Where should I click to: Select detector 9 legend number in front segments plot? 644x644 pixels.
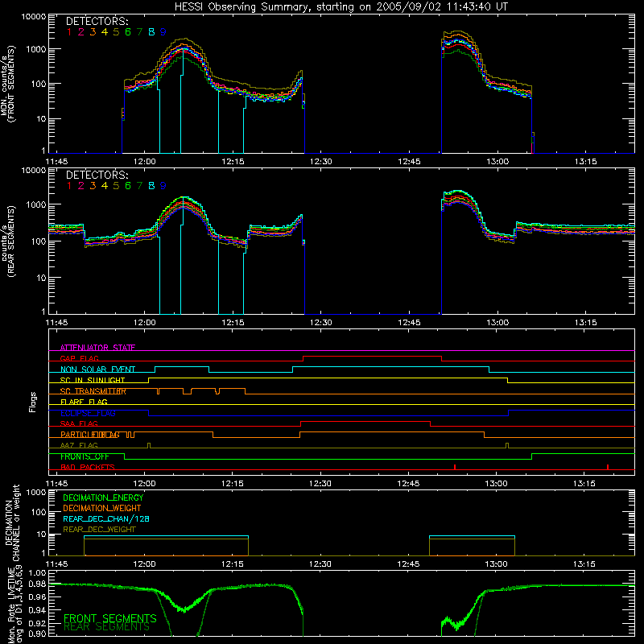point(163,32)
